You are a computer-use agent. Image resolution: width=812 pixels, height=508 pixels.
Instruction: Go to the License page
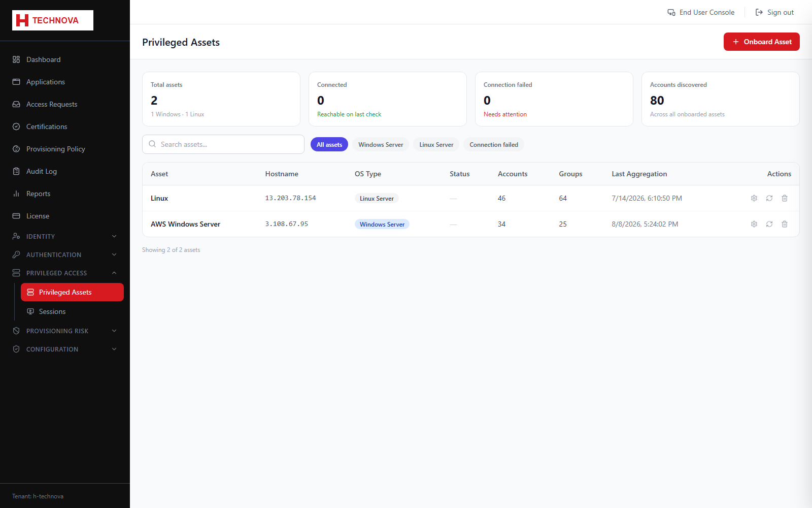click(x=65, y=216)
